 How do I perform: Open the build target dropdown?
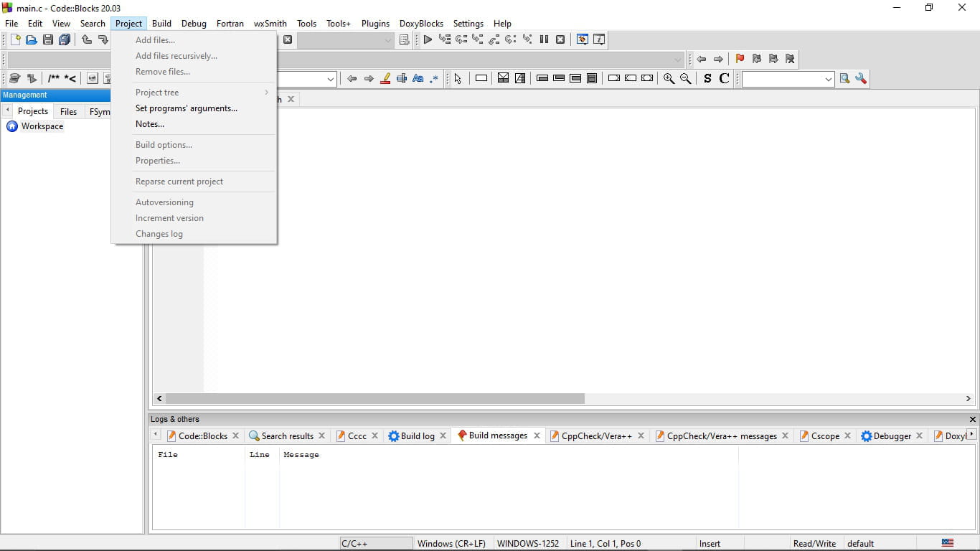click(x=388, y=41)
